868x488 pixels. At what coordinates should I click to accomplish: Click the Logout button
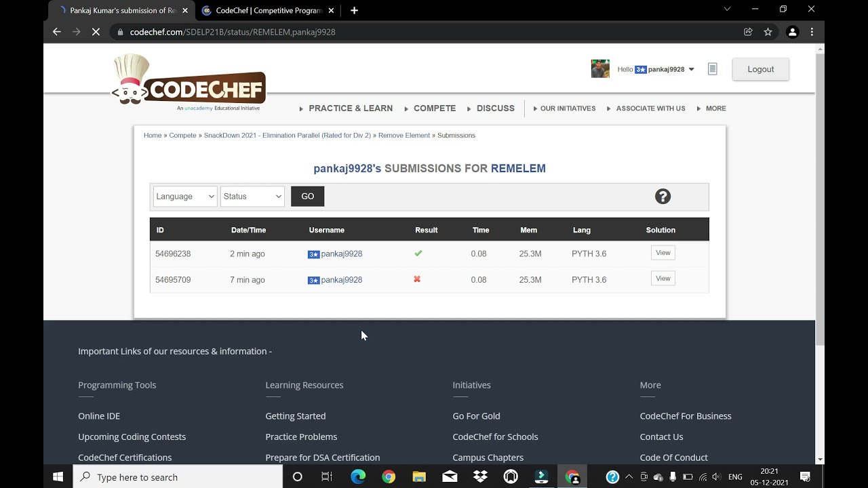tap(760, 69)
